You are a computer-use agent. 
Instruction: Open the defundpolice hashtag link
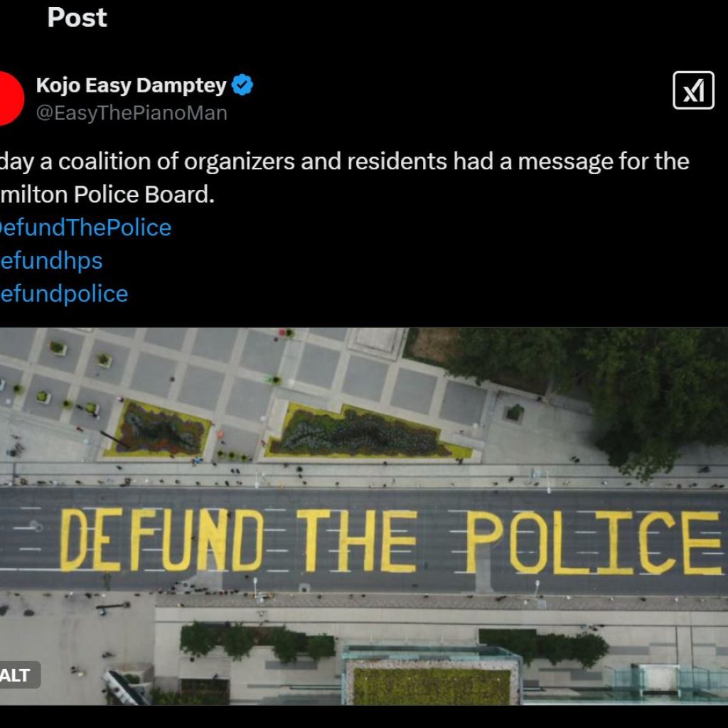point(64,294)
